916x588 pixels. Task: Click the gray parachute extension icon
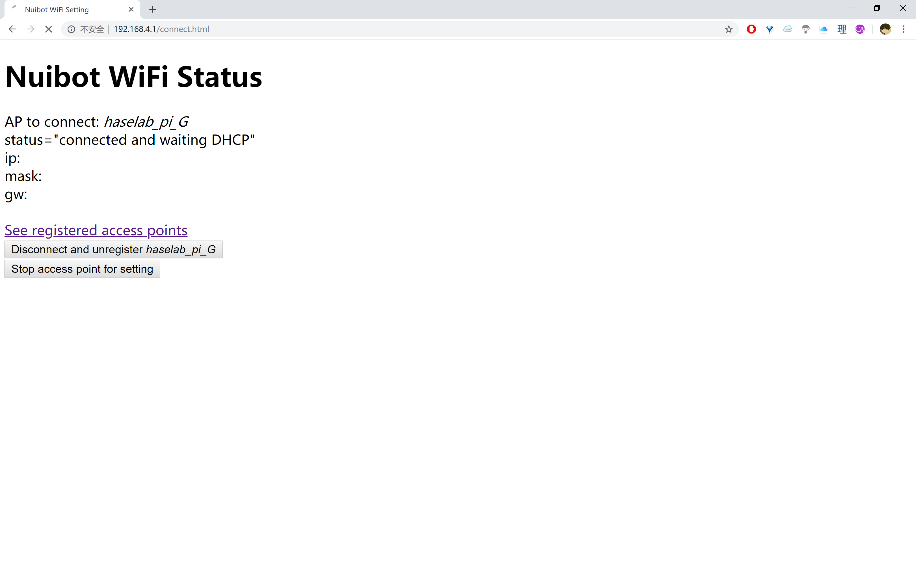pos(806,29)
